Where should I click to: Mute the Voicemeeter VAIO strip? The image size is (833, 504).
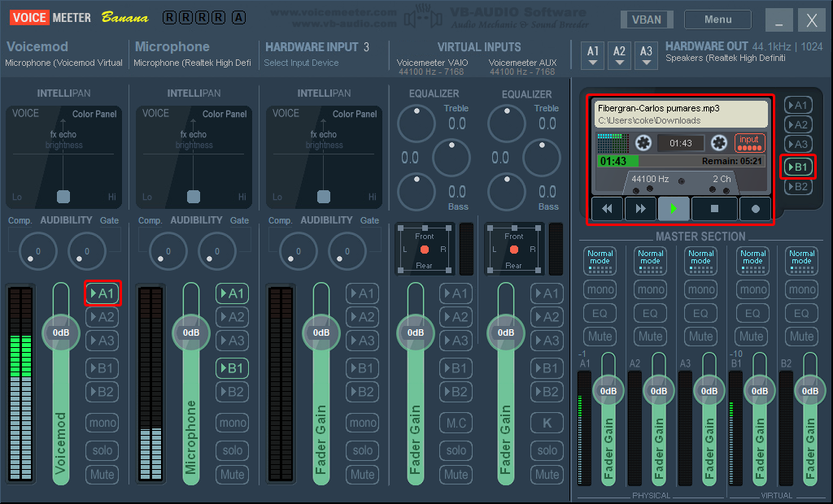tap(456, 474)
